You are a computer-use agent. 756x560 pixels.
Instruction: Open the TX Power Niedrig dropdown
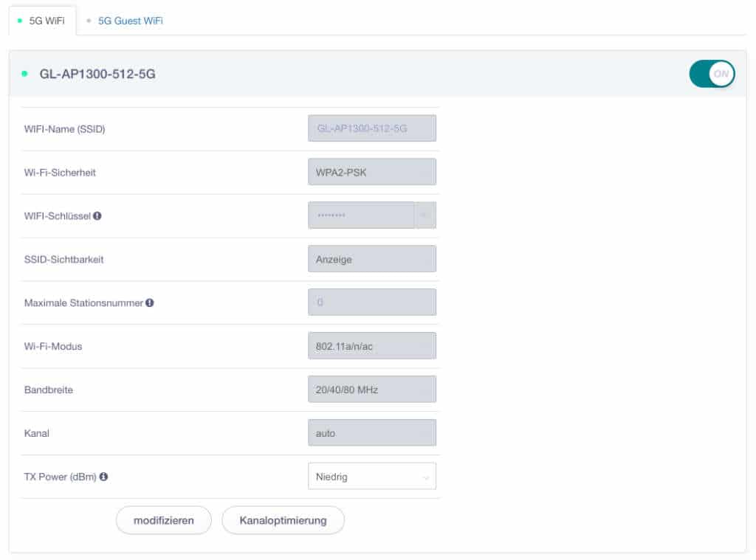372,476
